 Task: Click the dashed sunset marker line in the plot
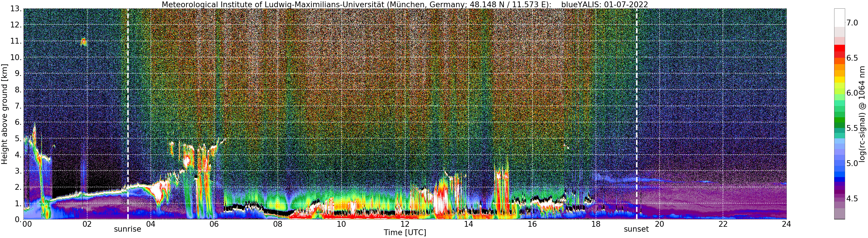coord(637,114)
